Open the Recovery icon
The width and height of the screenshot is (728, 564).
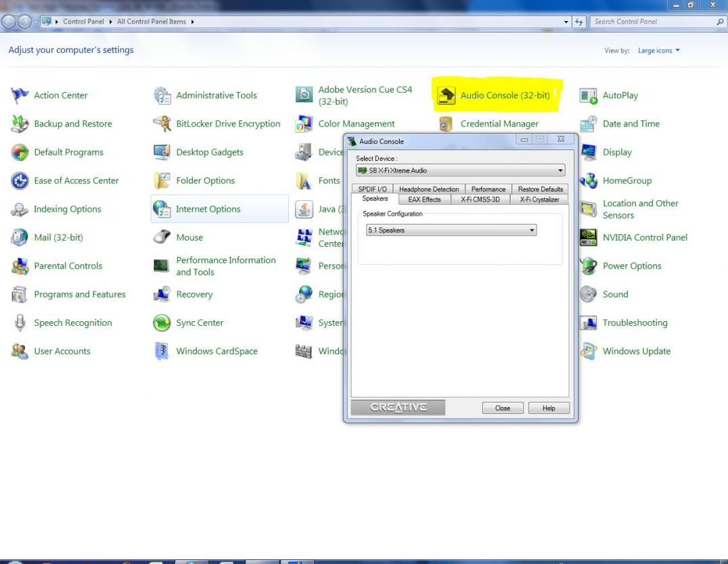point(162,294)
